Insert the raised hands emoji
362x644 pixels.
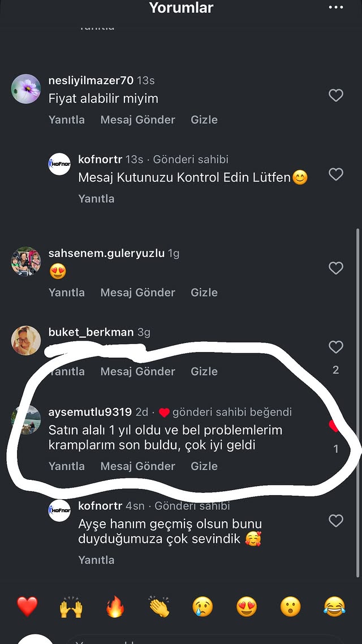pos(71,607)
